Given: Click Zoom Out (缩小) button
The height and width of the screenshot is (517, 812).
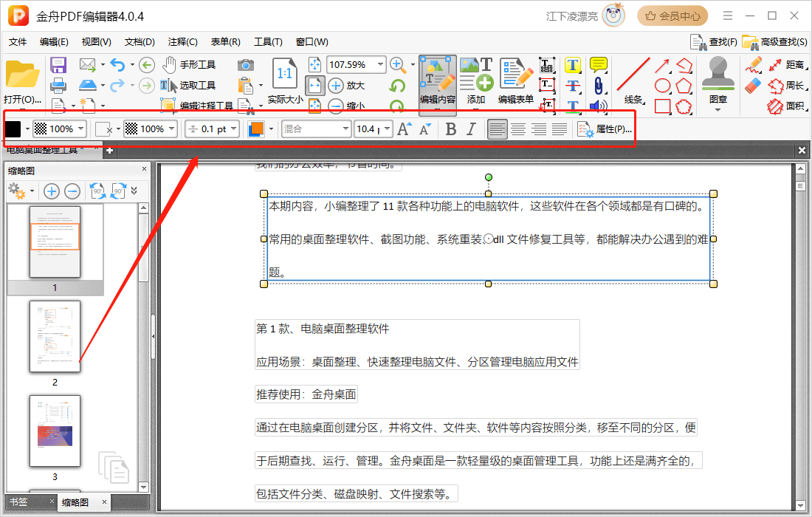Looking at the screenshot, I should tap(346, 106).
